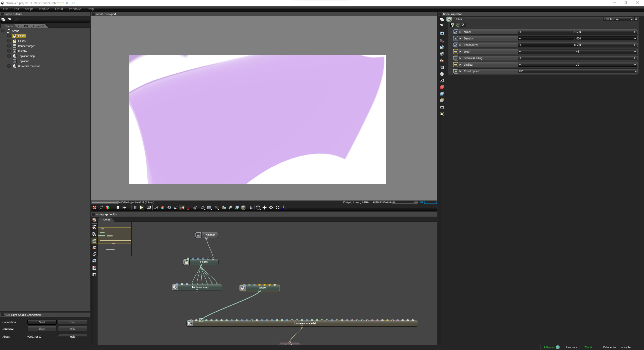The width and height of the screenshot is (644, 350).
Task: Open the OSL texture node type dropdown
Action: 618,19
